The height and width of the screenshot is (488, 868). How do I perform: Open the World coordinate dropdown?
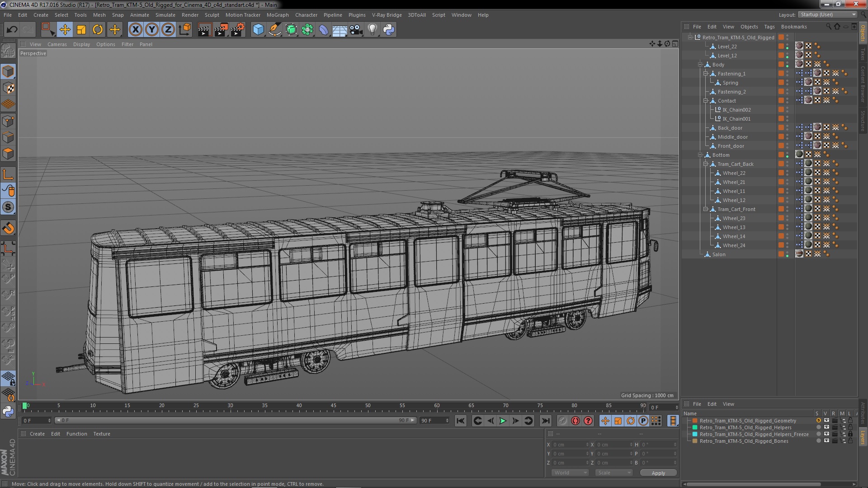[x=570, y=473]
